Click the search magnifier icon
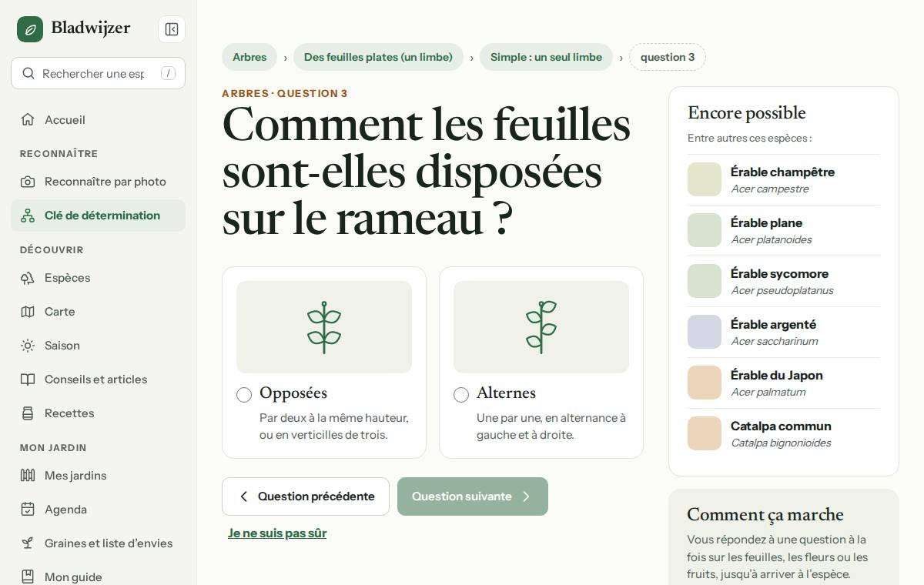The height and width of the screenshot is (585, 924). 28,73
